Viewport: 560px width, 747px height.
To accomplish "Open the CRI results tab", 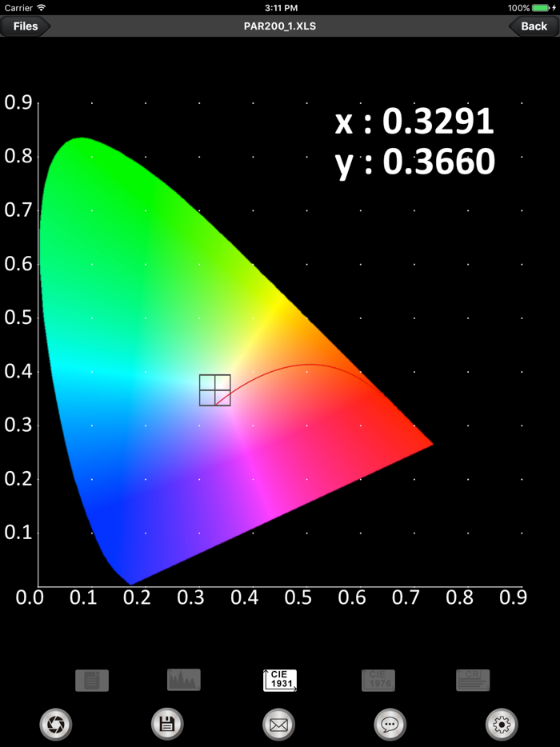I will 473,681.
